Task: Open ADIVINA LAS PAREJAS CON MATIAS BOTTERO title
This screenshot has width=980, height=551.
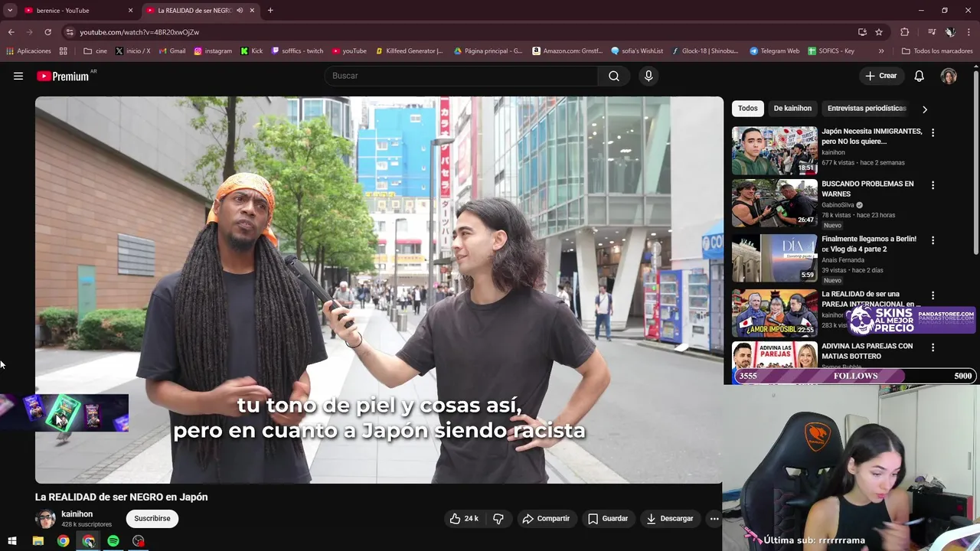Action: click(867, 351)
